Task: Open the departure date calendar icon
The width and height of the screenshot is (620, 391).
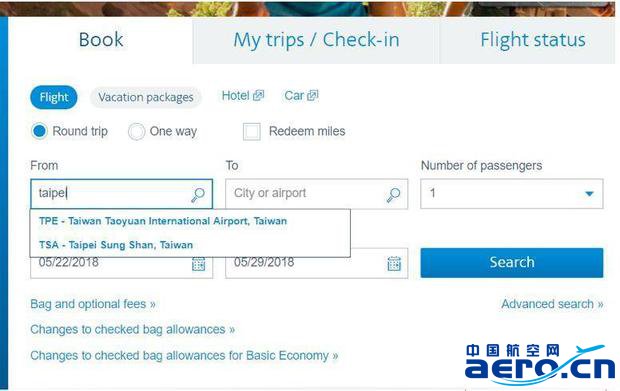Action: pyautogui.click(x=198, y=264)
